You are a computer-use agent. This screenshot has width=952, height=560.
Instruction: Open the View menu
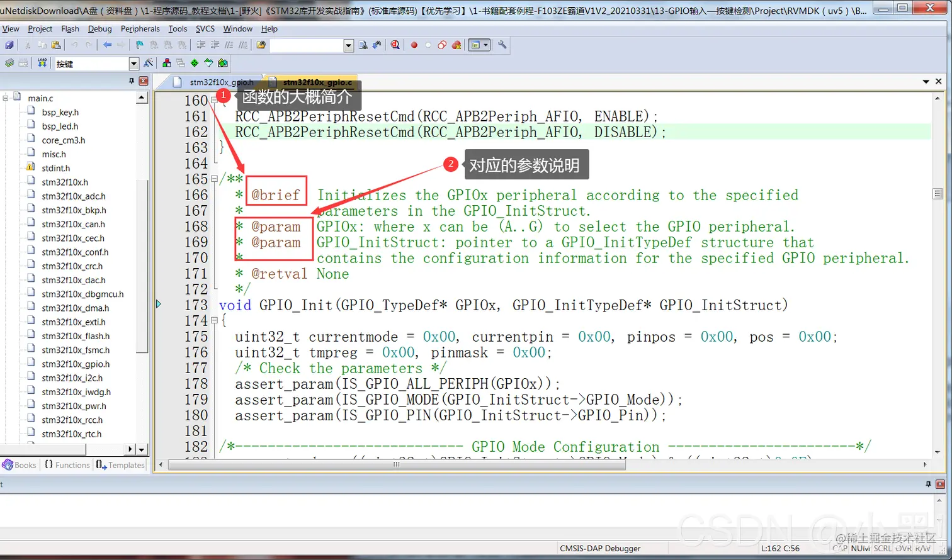point(11,28)
